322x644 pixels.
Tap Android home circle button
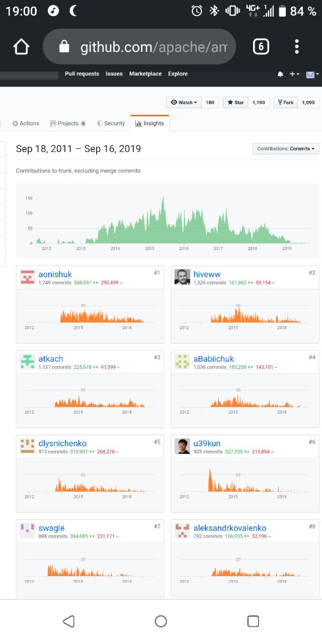(161, 621)
